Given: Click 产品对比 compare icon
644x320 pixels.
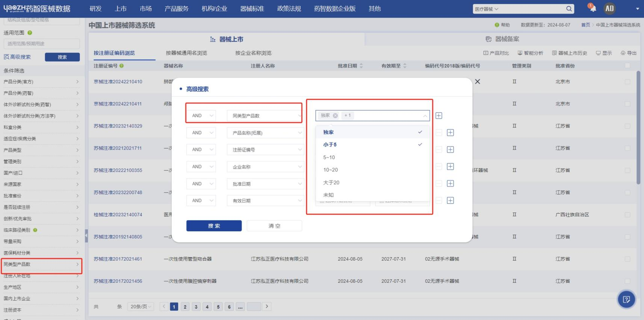Looking at the screenshot, I should point(496,53).
